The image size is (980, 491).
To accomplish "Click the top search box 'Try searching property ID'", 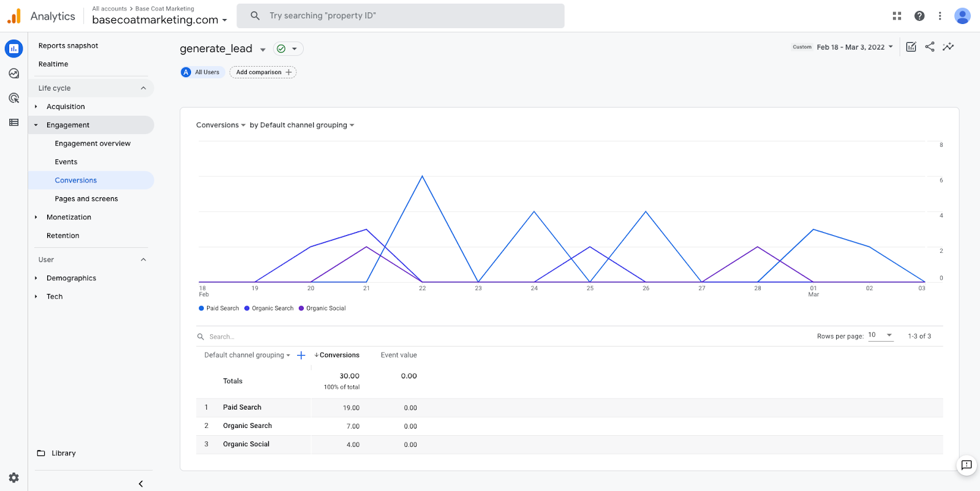I will click(401, 16).
